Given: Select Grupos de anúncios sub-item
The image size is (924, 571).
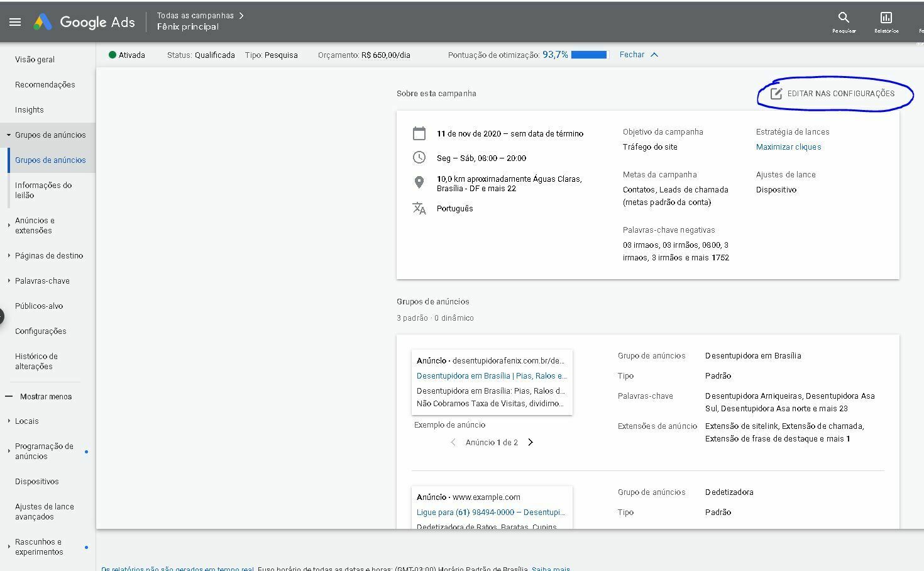Looking at the screenshot, I should coord(50,160).
